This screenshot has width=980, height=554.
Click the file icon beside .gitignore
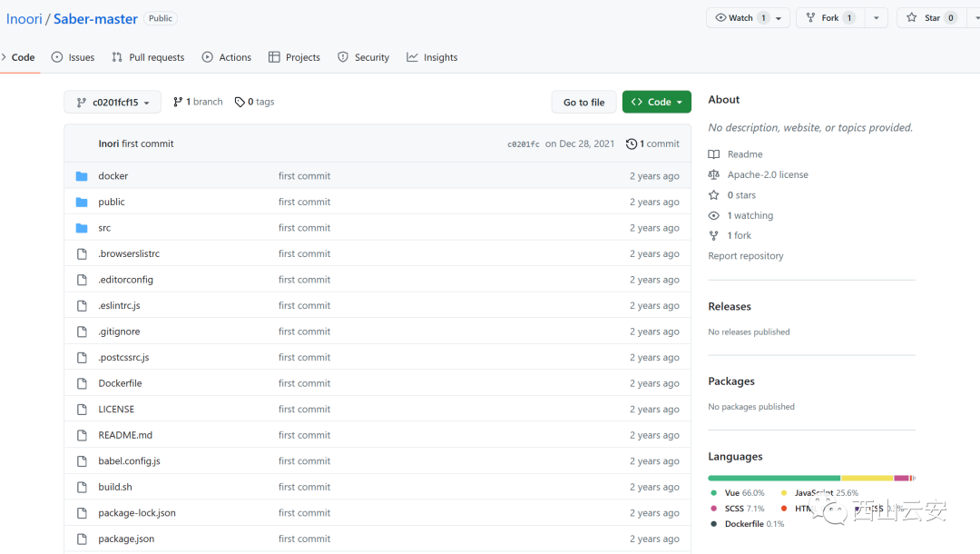click(82, 331)
